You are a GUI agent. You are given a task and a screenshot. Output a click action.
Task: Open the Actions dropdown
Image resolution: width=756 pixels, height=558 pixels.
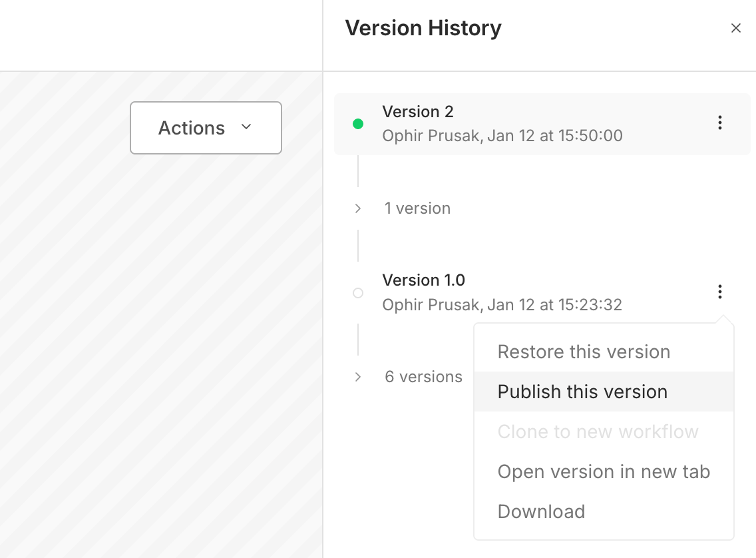205,128
